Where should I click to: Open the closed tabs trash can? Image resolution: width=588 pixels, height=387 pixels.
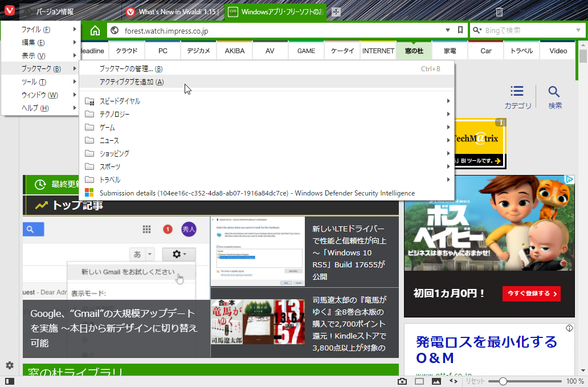pos(499,12)
